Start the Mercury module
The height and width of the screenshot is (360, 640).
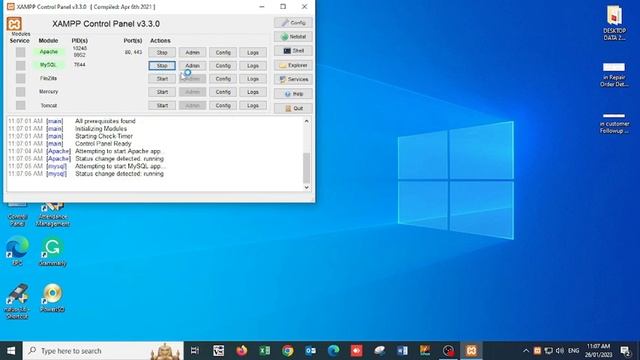click(x=162, y=92)
